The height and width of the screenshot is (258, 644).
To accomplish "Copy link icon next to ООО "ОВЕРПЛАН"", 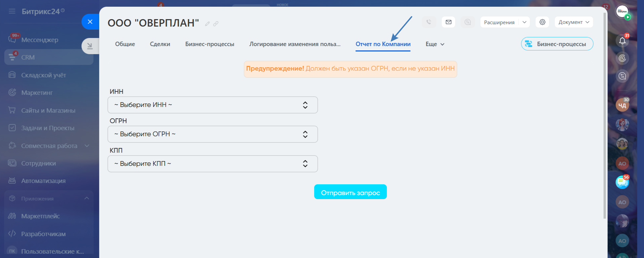I will click(216, 24).
